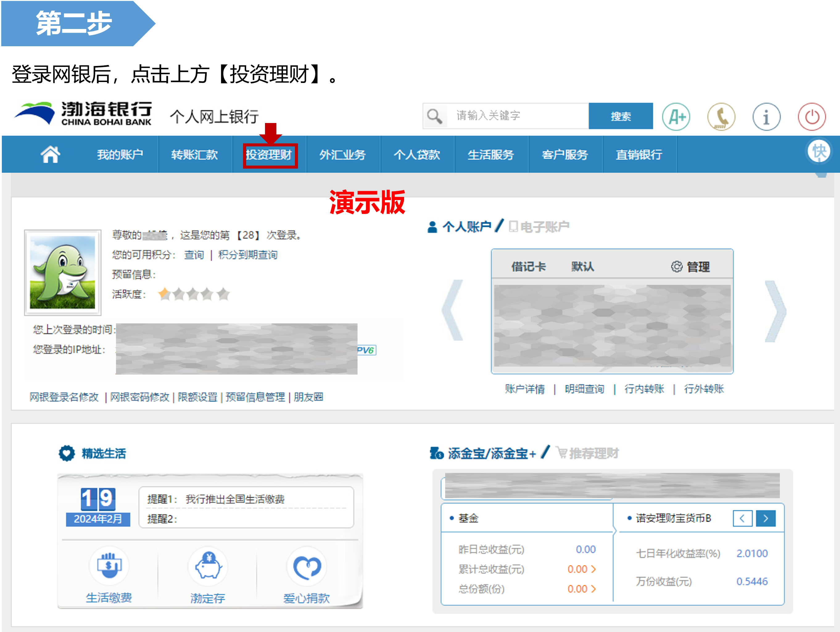Click the 管理 gear icon
Viewport: 840px width, 632px height.
click(x=676, y=266)
